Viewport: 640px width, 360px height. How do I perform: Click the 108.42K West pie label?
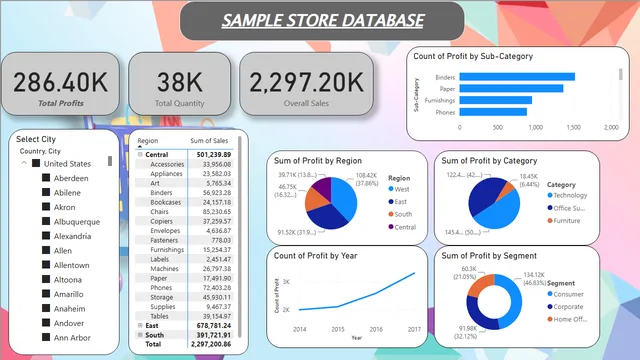click(367, 179)
